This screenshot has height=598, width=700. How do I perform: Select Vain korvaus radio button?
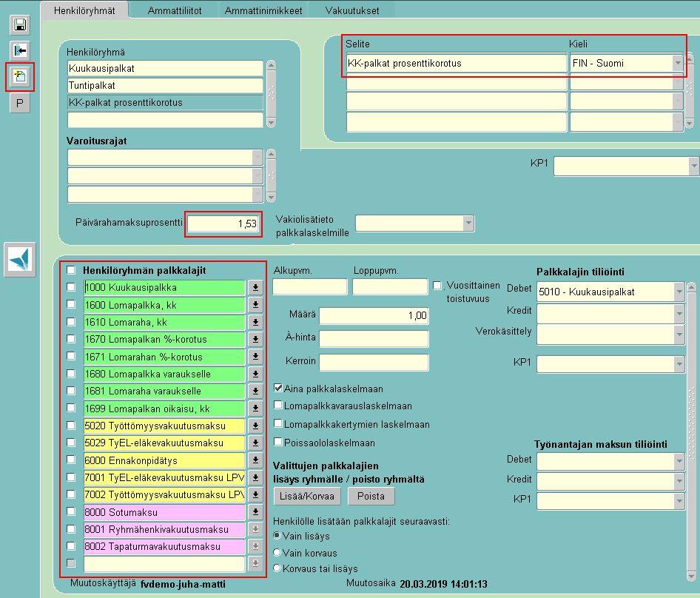pos(277,552)
